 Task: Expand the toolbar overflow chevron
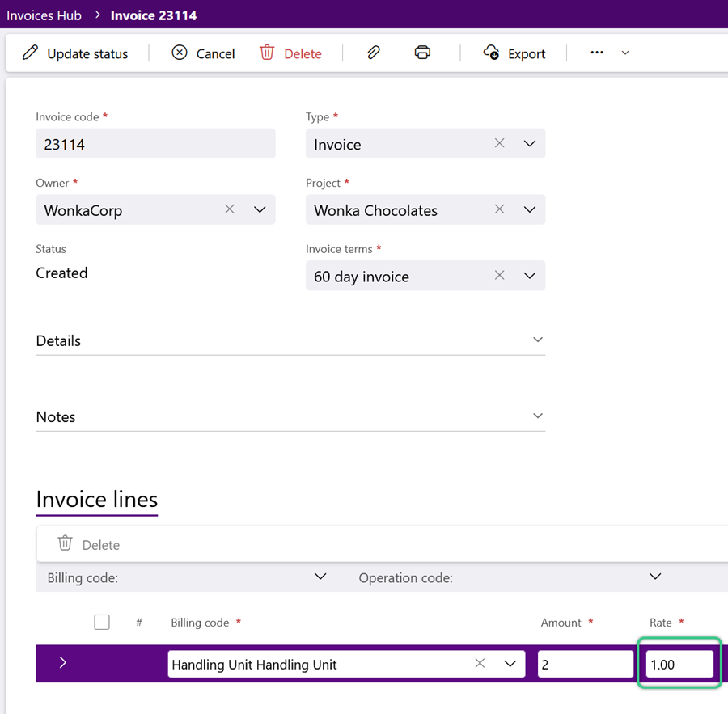625,53
